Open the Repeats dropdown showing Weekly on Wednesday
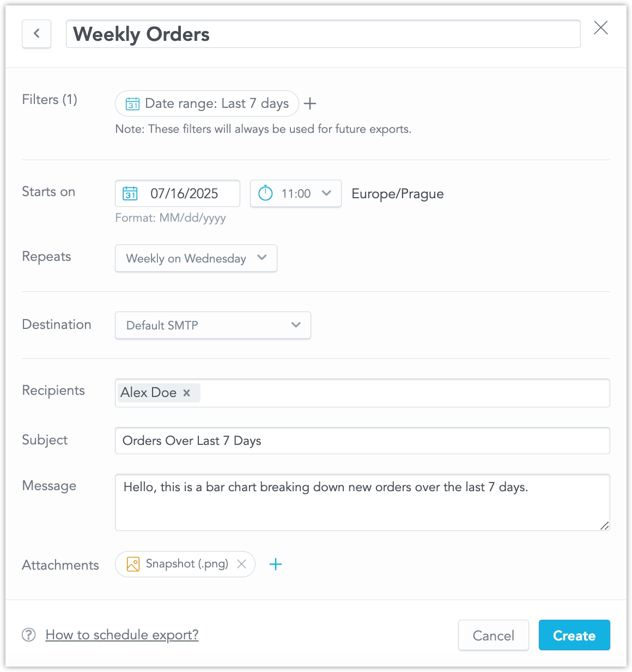This screenshot has width=632, height=672. tap(196, 258)
